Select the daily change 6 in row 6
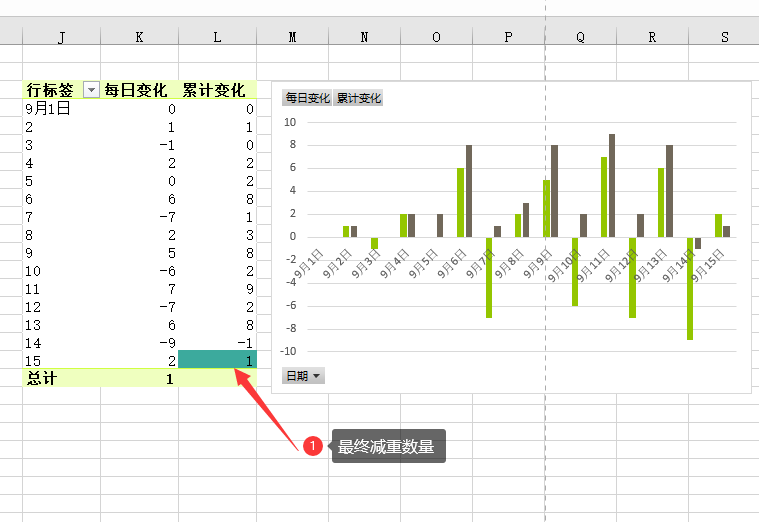The height and width of the screenshot is (522, 759). pos(139,199)
